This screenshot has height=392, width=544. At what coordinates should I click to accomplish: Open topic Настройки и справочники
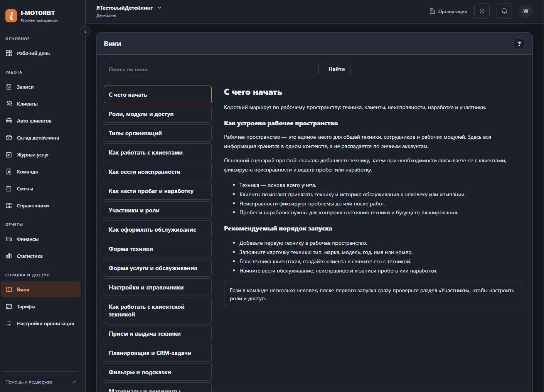coord(158,287)
